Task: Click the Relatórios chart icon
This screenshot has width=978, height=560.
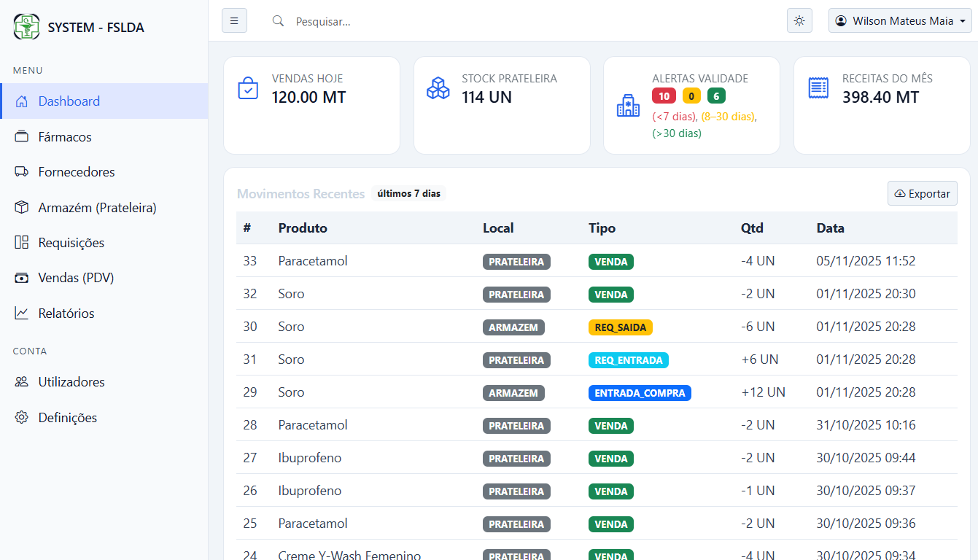Action: click(20, 313)
